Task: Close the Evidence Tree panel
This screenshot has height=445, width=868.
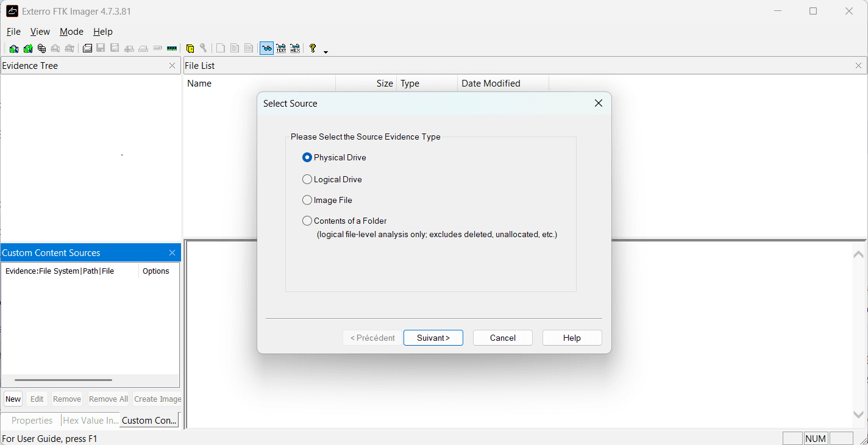Action: tap(173, 66)
